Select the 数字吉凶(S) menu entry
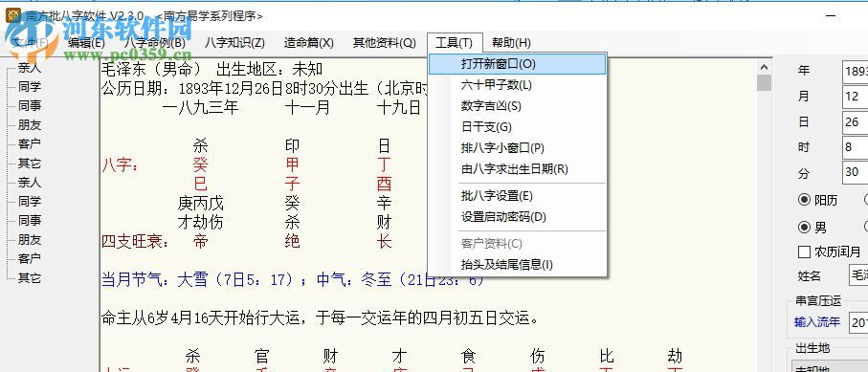 pyautogui.click(x=518, y=106)
